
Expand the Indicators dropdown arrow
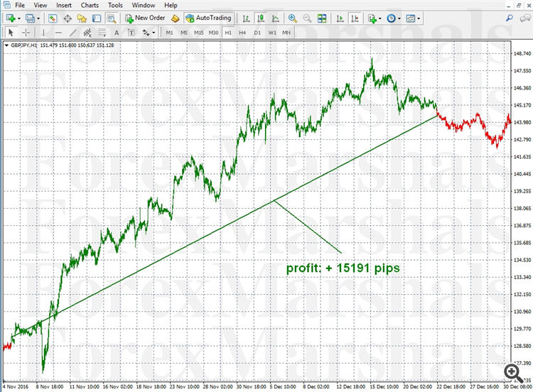coord(380,18)
